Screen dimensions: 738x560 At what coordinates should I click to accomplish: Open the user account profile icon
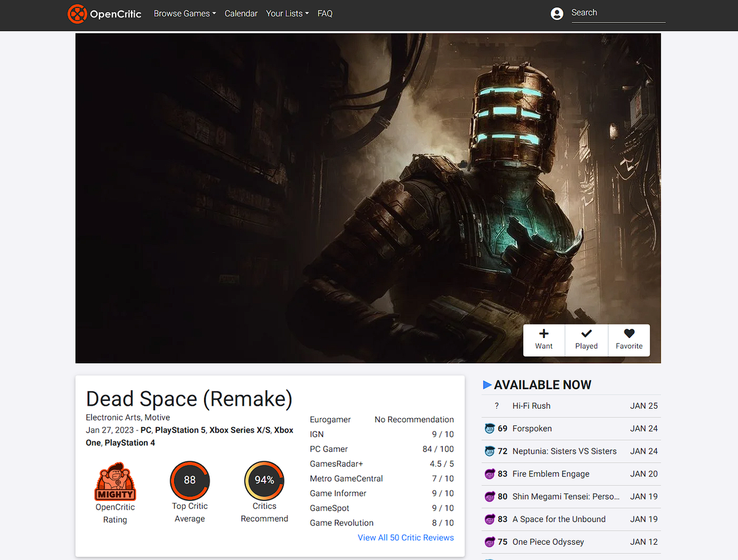tap(557, 14)
